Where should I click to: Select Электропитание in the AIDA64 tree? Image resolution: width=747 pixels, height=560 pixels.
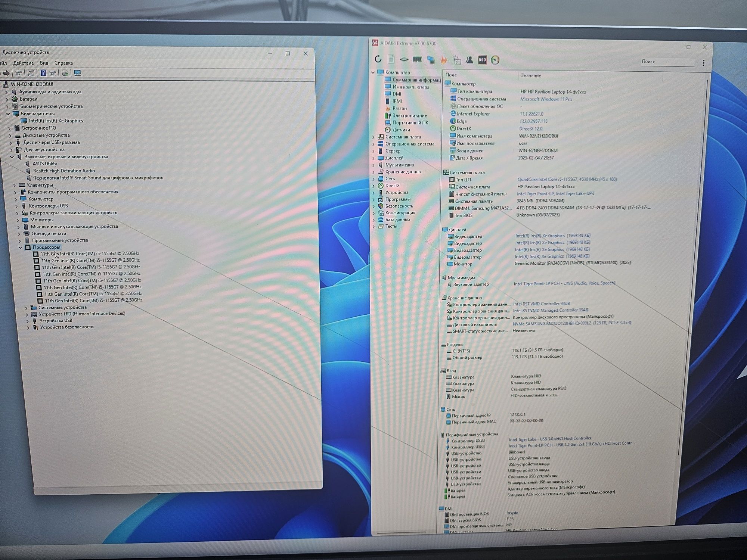[409, 115]
